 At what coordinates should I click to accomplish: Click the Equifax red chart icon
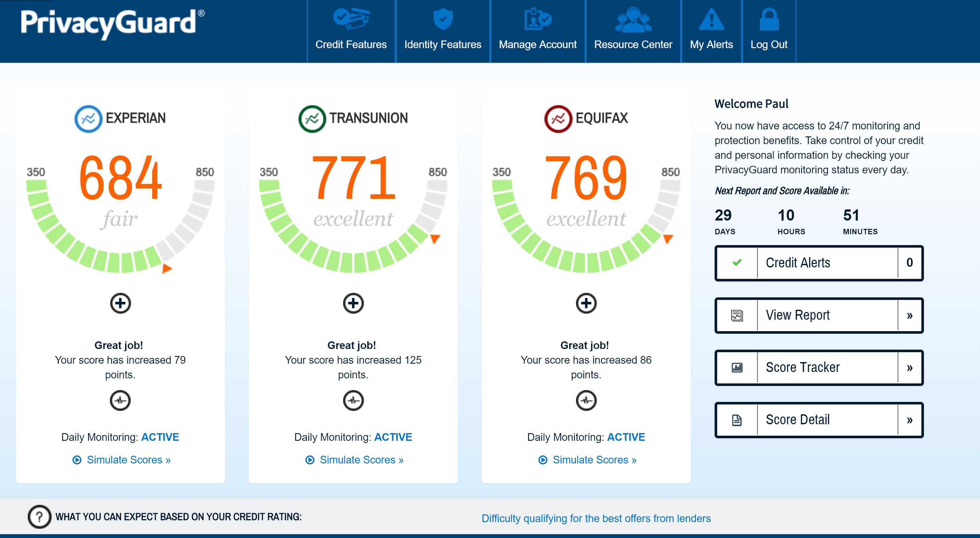pyautogui.click(x=558, y=119)
